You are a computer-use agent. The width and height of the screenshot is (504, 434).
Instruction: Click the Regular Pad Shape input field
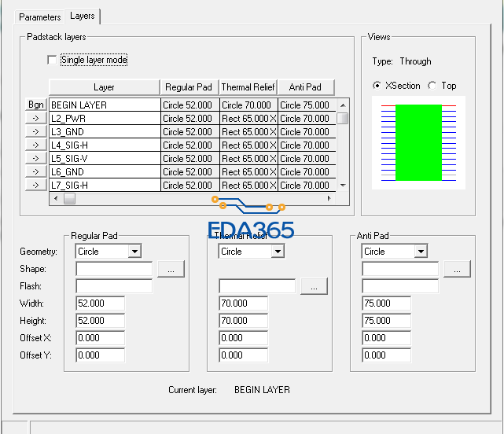coord(114,269)
